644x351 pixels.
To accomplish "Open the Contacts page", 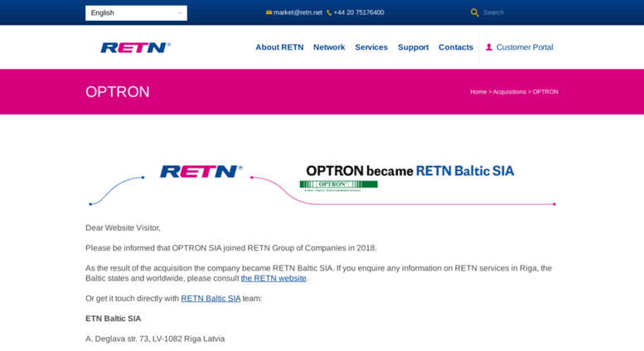I will click(x=456, y=47).
